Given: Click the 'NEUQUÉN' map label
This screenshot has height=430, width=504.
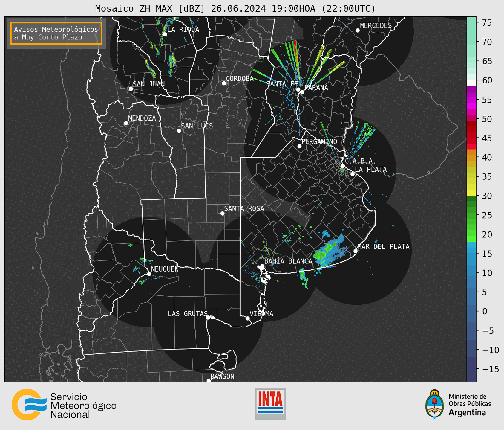Looking at the screenshot, I should [165, 269].
